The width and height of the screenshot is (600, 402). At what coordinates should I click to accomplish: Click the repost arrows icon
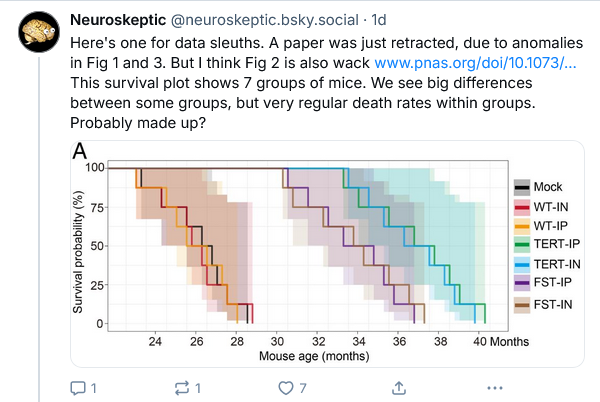(183, 387)
